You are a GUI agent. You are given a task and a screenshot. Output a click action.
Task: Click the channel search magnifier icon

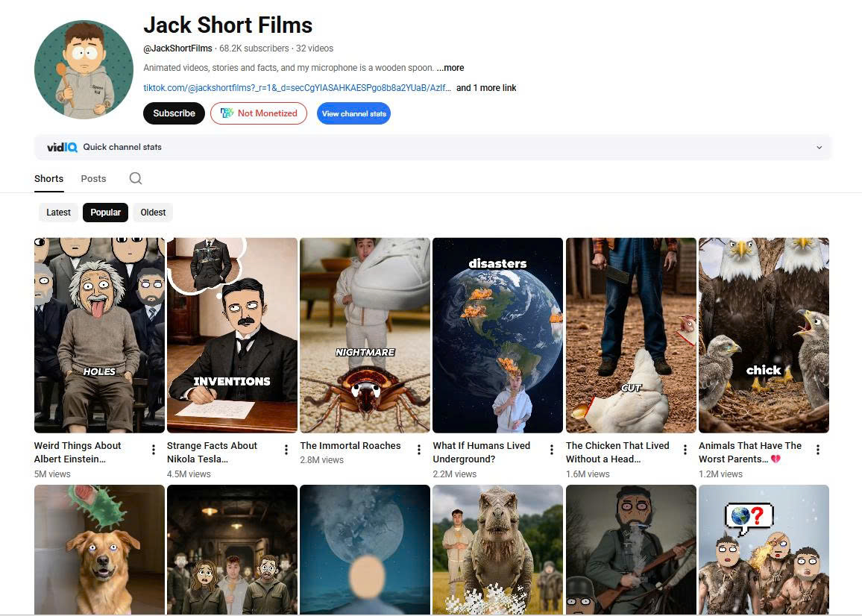pos(135,178)
